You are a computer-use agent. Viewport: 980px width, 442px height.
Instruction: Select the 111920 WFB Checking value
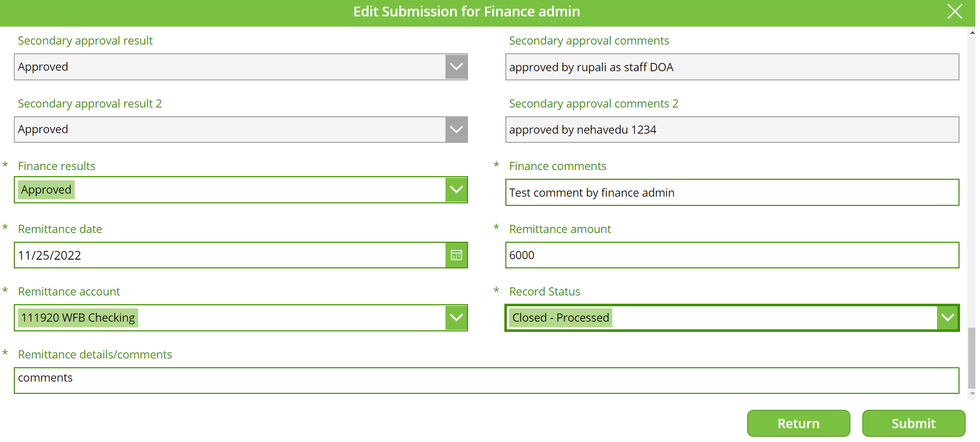coord(78,318)
